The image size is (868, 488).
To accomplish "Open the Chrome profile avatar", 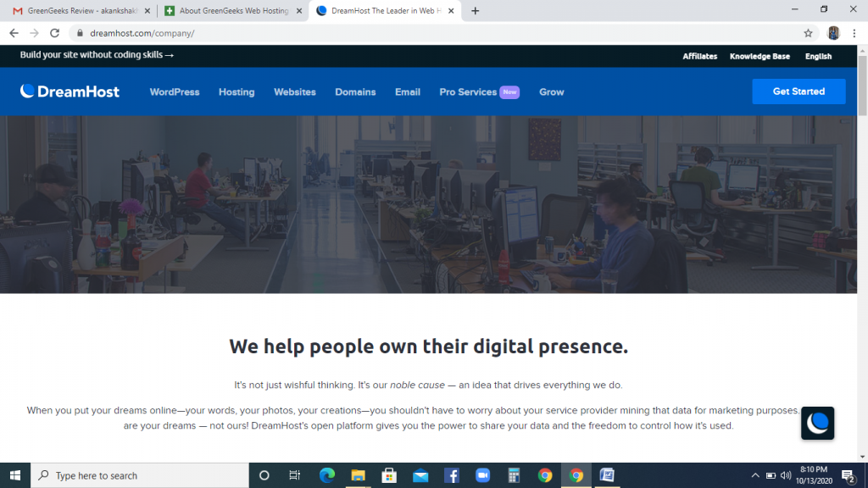I will (x=833, y=33).
